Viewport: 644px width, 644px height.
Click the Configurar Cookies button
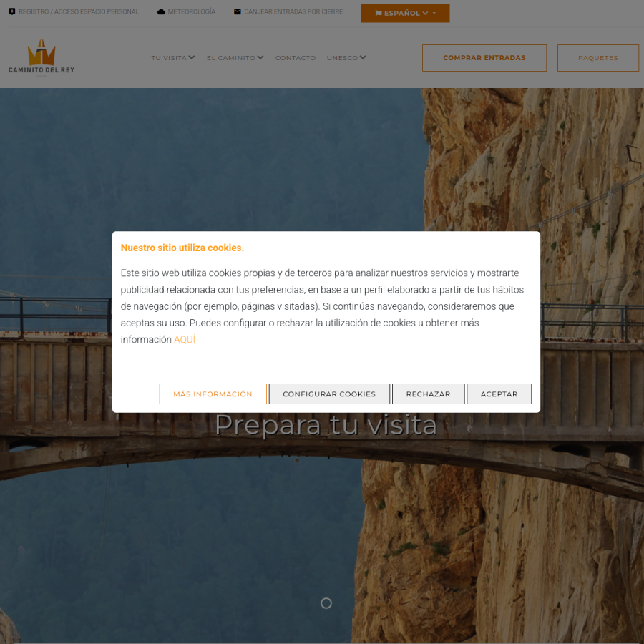click(x=329, y=394)
